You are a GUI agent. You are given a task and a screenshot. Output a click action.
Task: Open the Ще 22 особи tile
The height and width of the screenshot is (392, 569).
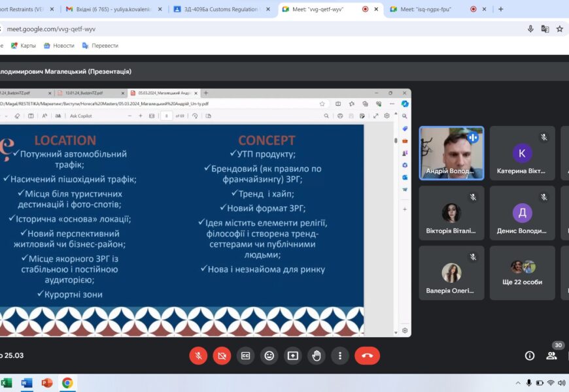[522, 272]
